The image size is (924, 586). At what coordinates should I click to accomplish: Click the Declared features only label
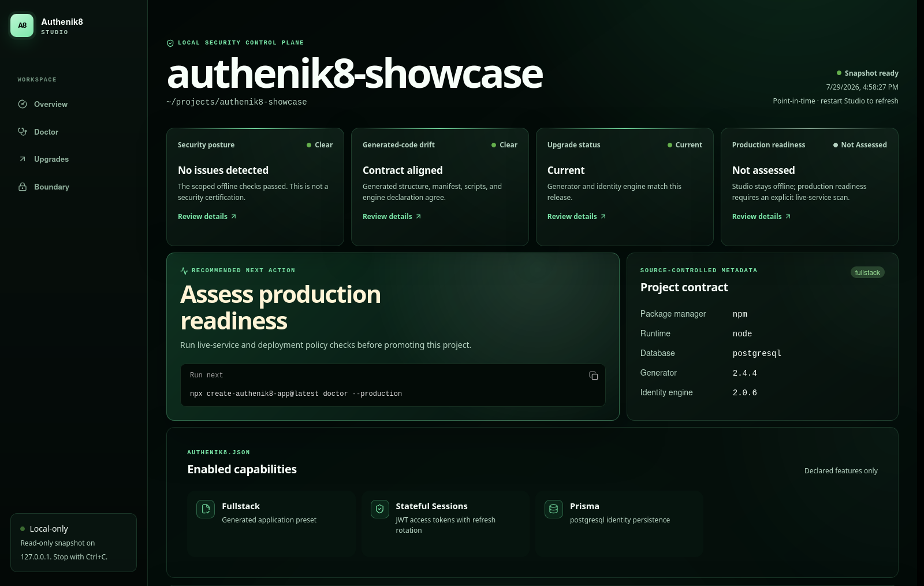(x=841, y=471)
